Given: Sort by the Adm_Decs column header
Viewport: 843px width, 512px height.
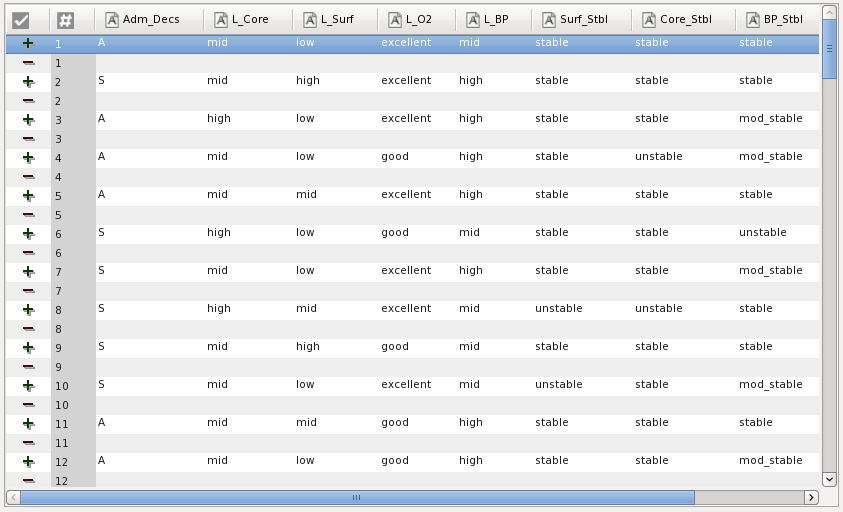Looking at the screenshot, I should 149,20.
